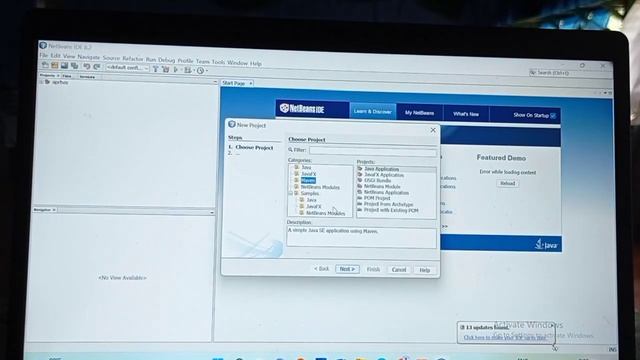Switch to the Services panel tab
The height and width of the screenshot is (360, 640).
[87, 77]
